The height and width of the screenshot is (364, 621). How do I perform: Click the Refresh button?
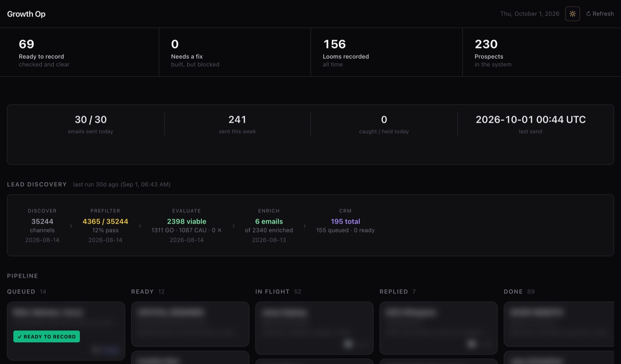(600, 14)
